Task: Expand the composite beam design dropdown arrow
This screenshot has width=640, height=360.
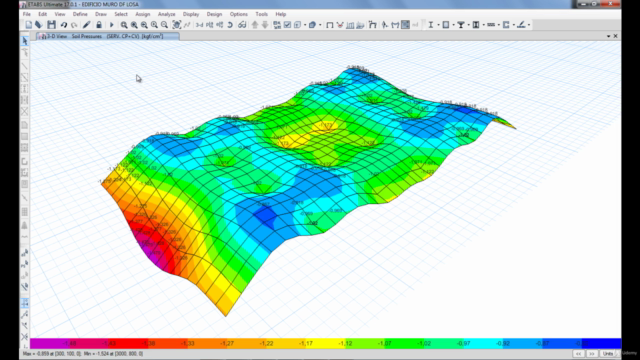Action: tap(468, 25)
